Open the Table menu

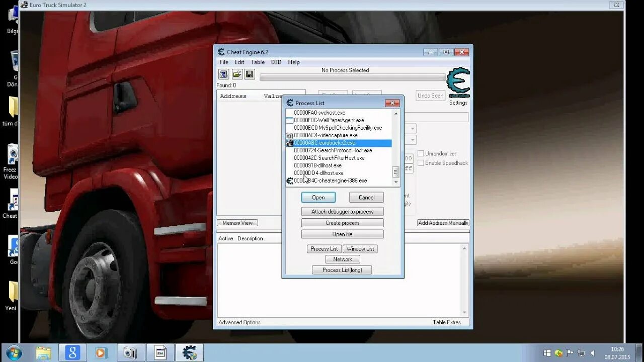(258, 62)
